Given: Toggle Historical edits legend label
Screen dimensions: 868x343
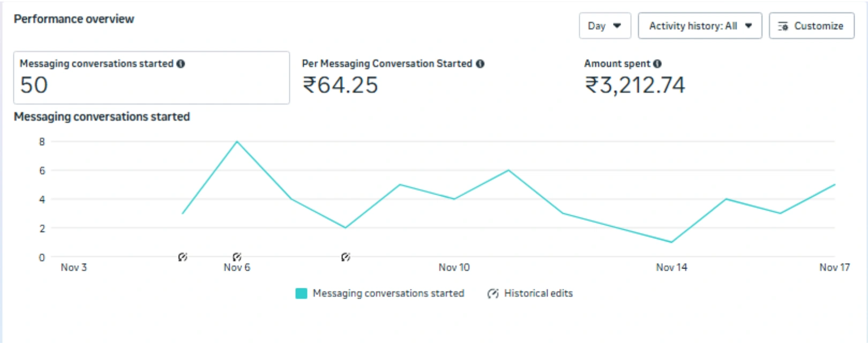Looking at the screenshot, I should pos(538,294).
